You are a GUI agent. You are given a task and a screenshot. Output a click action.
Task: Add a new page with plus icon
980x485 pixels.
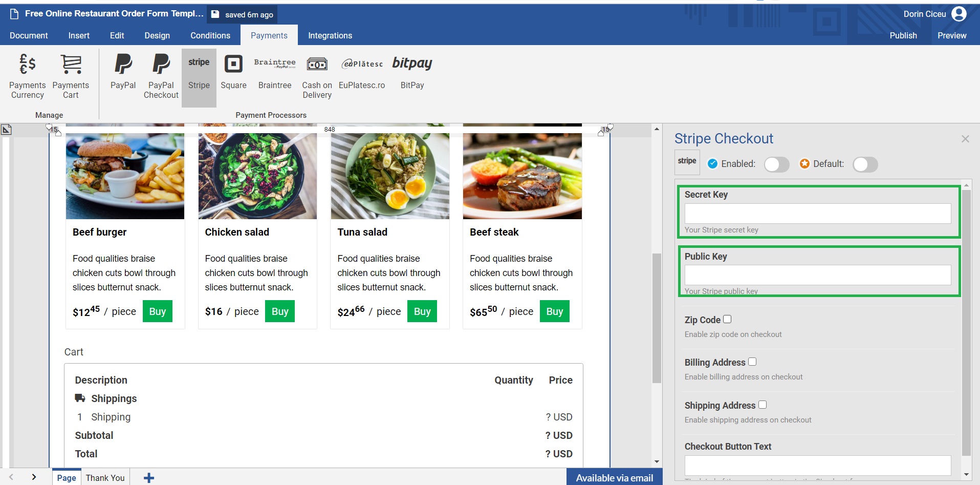[x=149, y=478]
